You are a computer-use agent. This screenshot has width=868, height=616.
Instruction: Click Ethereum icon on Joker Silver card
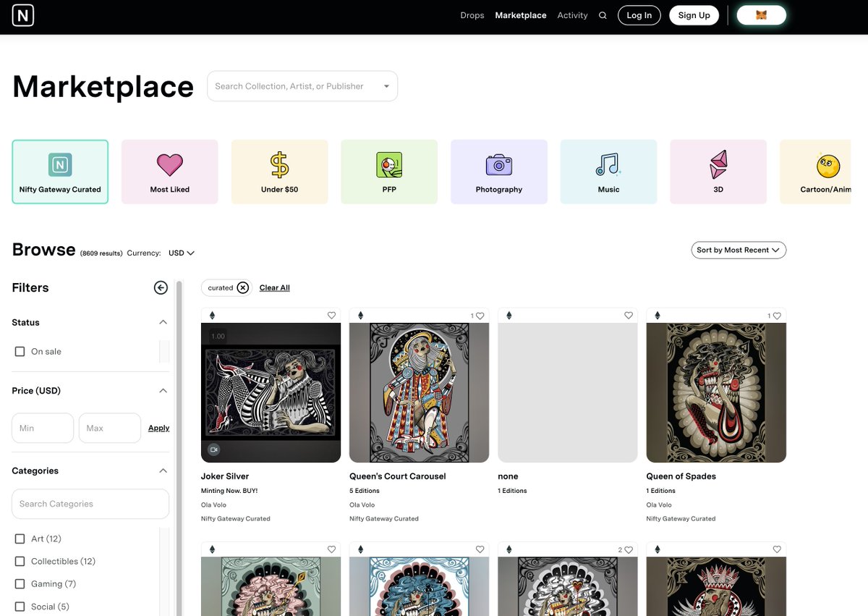[212, 316]
